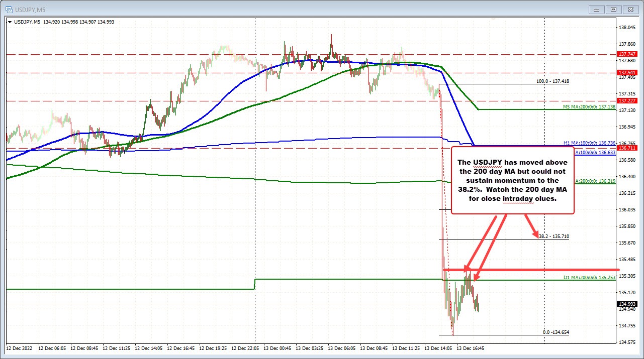Click the 136.035 price axis label
Viewport: 644px width, 359px height.
point(626,209)
